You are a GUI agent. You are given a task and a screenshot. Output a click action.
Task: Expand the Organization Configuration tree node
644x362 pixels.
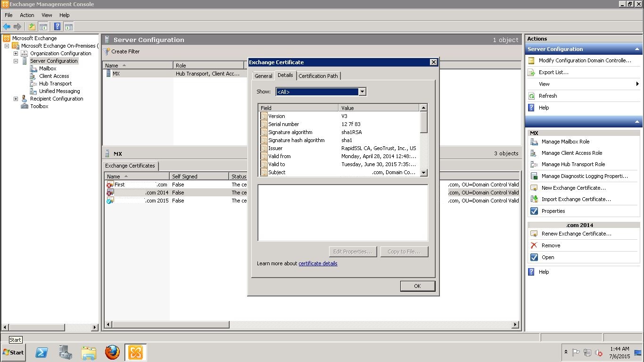click(x=16, y=53)
